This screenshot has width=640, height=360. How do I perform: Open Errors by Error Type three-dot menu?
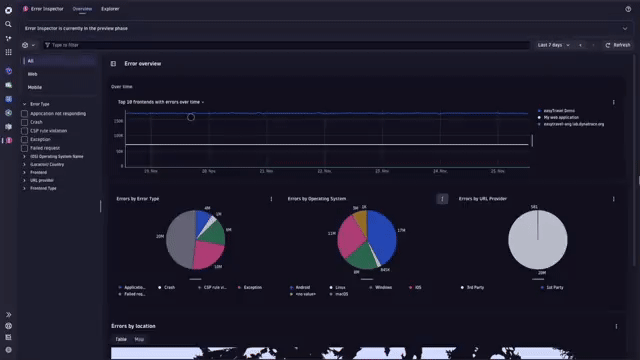click(271, 199)
